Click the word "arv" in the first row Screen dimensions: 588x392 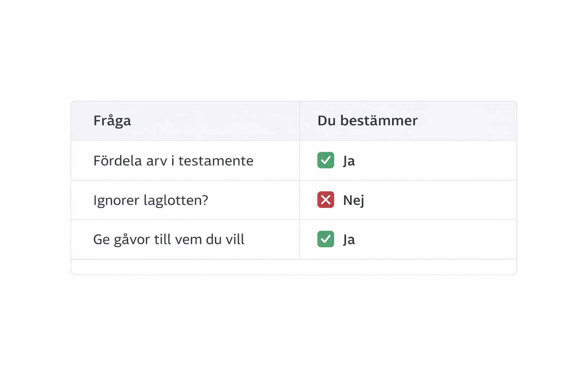point(157,161)
